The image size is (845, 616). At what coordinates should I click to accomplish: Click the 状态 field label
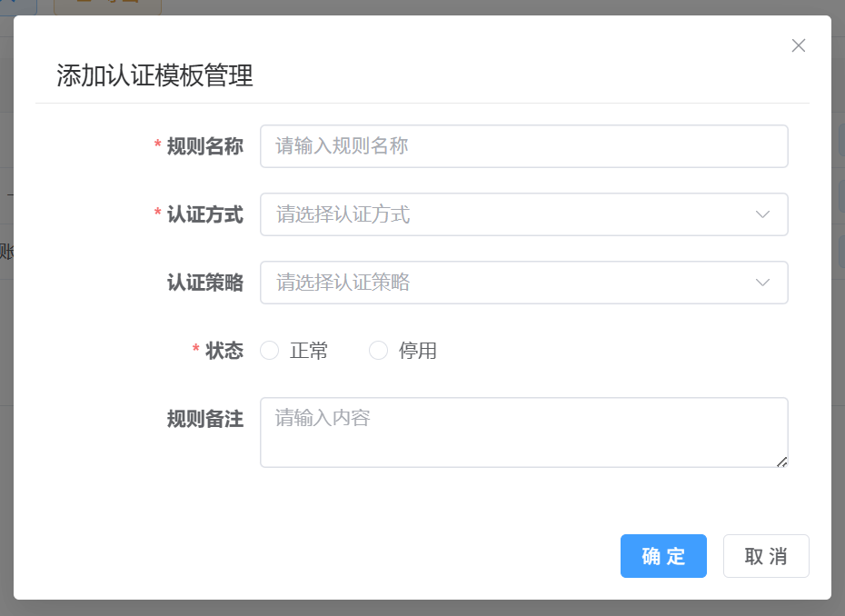click(x=224, y=351)
